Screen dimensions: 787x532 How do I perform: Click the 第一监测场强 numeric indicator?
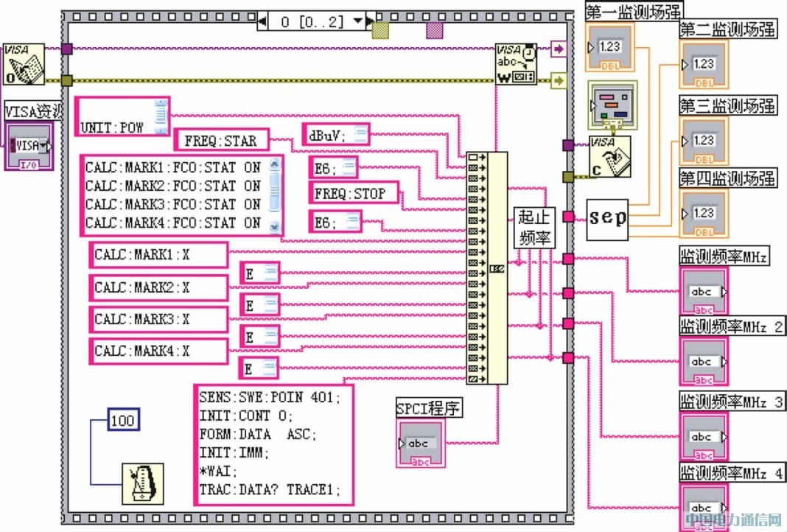[x=609, y=47]
